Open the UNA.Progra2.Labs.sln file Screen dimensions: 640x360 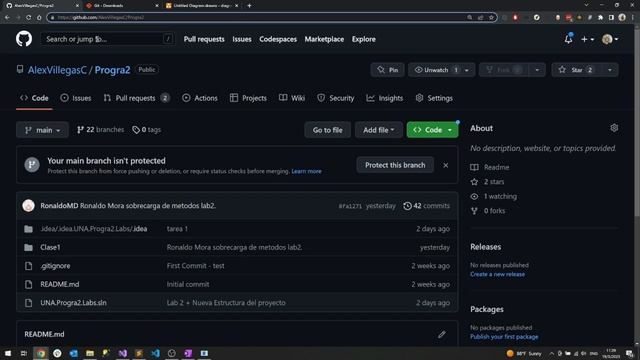coord(73,303)
